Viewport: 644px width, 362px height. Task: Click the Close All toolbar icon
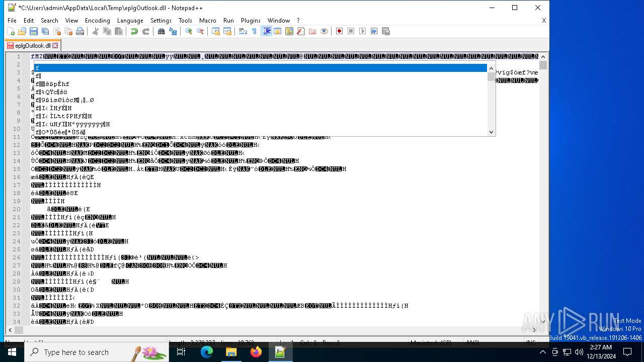click(68, 31)
